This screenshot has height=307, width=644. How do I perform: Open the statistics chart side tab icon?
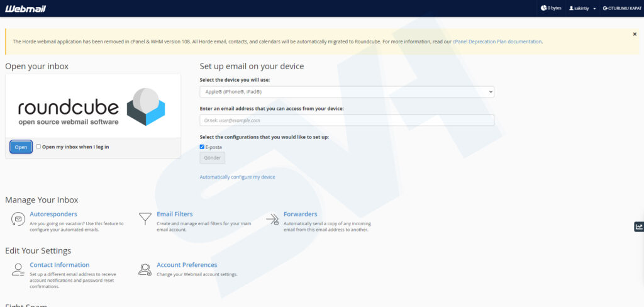[639, 226]
